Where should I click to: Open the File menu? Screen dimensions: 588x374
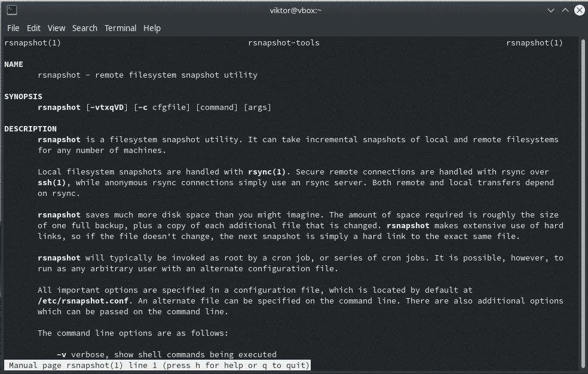coord(13,28)
